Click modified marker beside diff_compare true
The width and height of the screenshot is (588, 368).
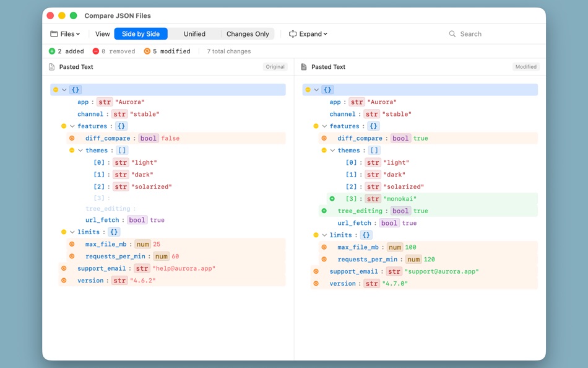324,138
